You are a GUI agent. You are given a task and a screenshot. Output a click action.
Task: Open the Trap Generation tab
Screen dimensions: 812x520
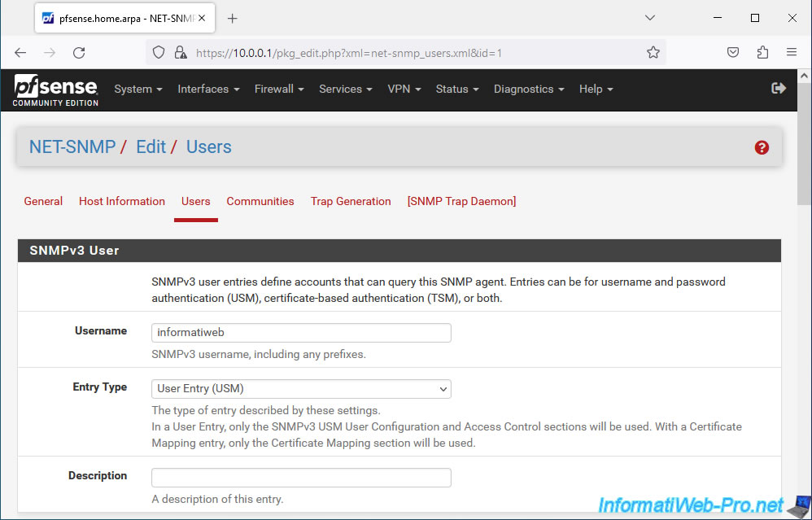pyautogui.click(x=351, y=202)
